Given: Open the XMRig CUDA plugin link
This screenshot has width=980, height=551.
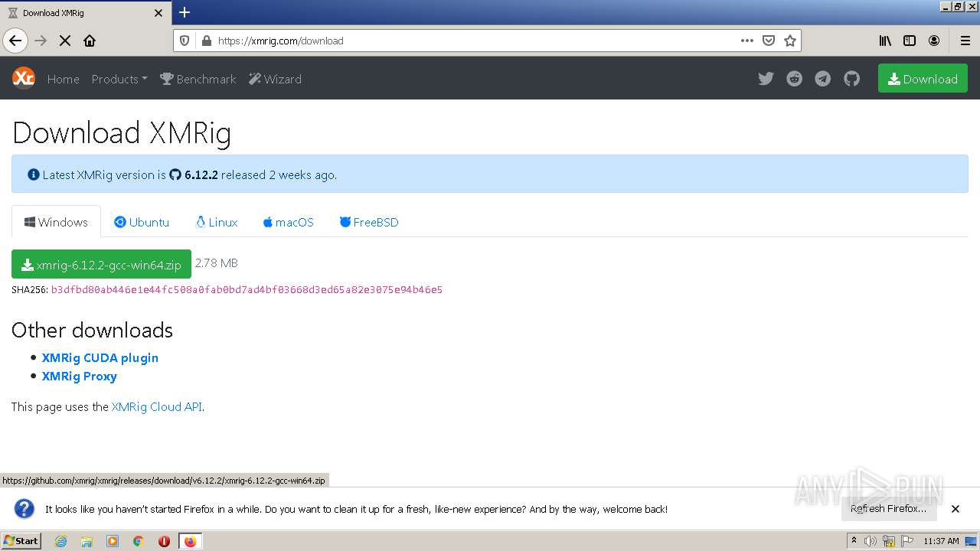Looking at the screenshot, I should [100, 357].
